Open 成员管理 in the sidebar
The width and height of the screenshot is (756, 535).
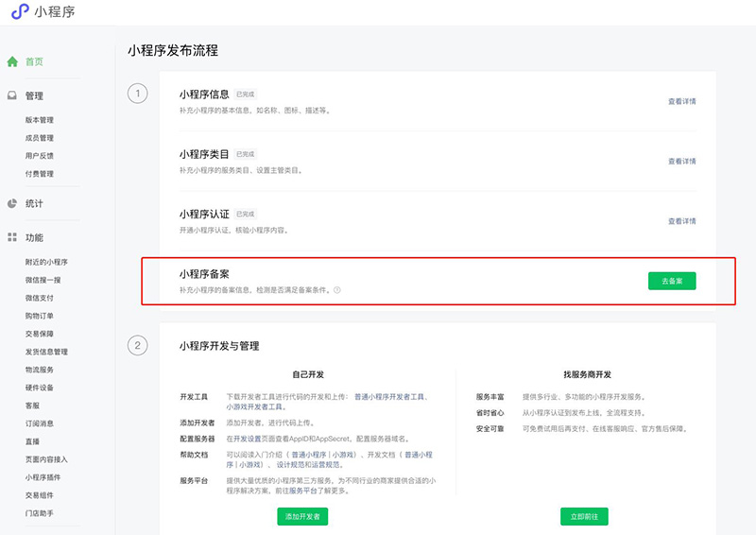pyautogui.click(x=40, y=138)
